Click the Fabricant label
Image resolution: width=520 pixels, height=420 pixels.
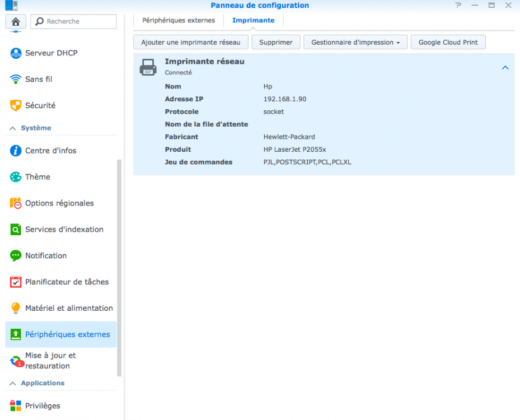pyautogui.click(x=181, y=137)
